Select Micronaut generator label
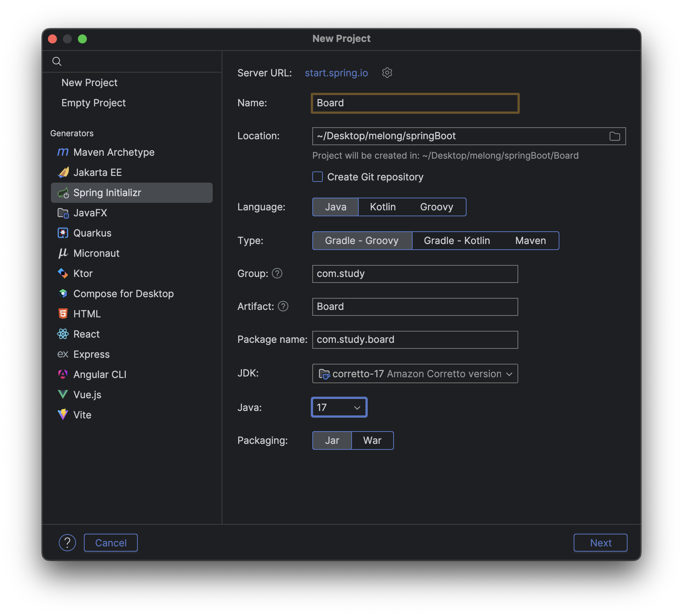683x616 pixels. tap(97, 253)
